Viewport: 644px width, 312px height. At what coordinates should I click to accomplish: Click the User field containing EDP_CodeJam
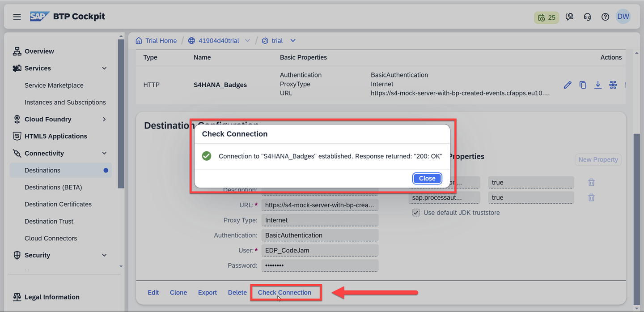(320, 250)
